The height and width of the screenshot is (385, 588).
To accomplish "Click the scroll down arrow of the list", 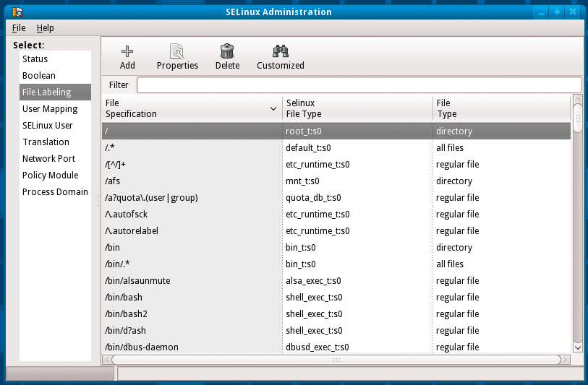I will tap(577, 347).
